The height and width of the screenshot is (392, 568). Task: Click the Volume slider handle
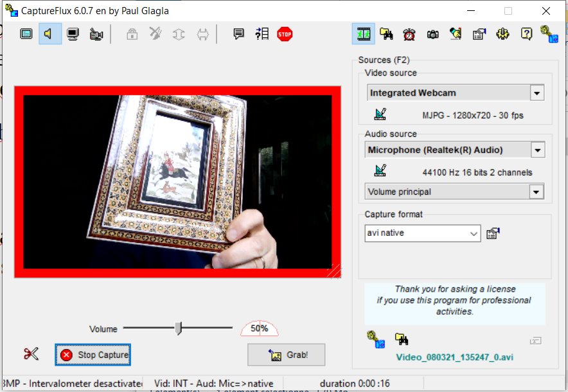179,328
